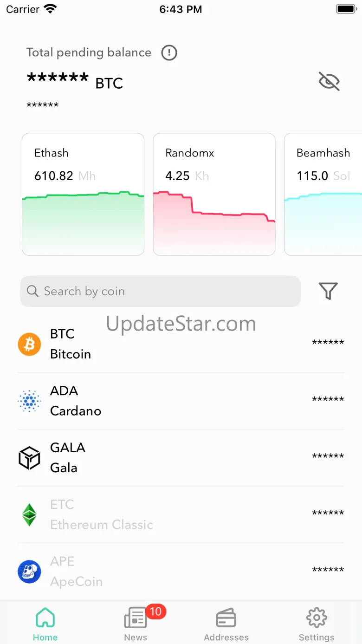Open the Randomx hashrate chart card
The image size is (362, 644).
point(214,194)
